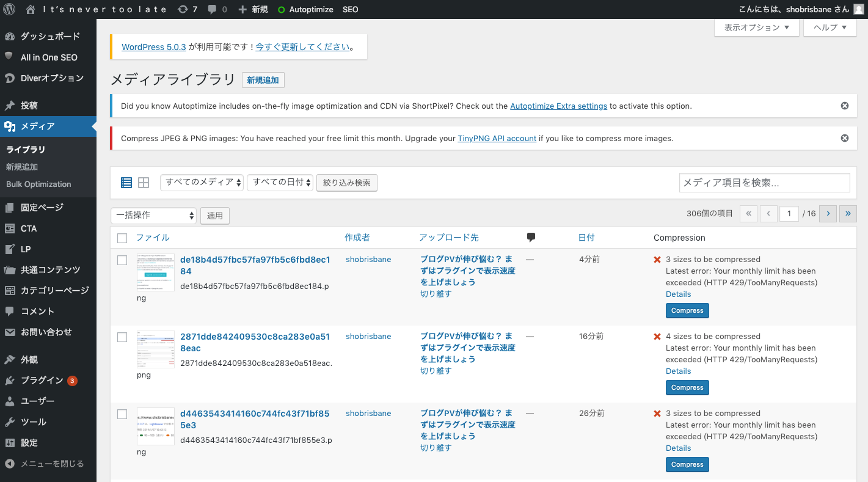The image size is (868, 482).
Task: Click the 新規追加 button next to page title
Action: tap(263, 80)
